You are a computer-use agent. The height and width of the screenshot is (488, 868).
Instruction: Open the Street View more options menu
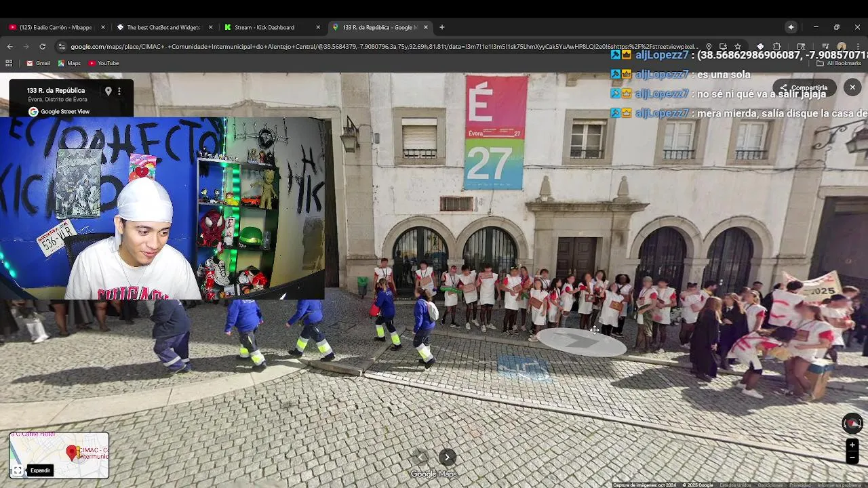pos(119,91)
